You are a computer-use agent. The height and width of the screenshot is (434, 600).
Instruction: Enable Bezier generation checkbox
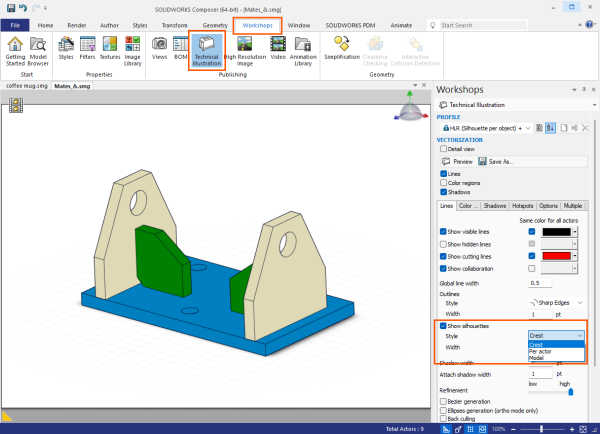tap(443, 401)
